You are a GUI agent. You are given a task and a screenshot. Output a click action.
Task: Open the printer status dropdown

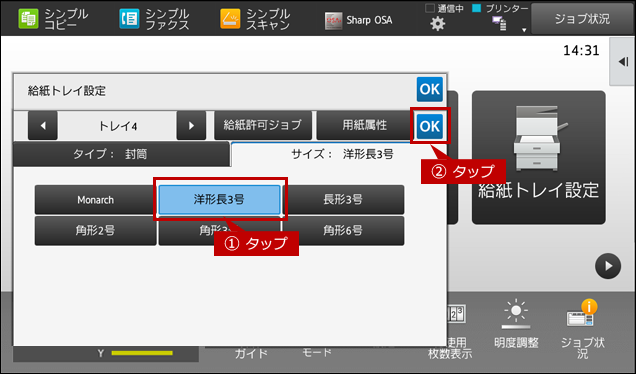[x=524, y=30]
